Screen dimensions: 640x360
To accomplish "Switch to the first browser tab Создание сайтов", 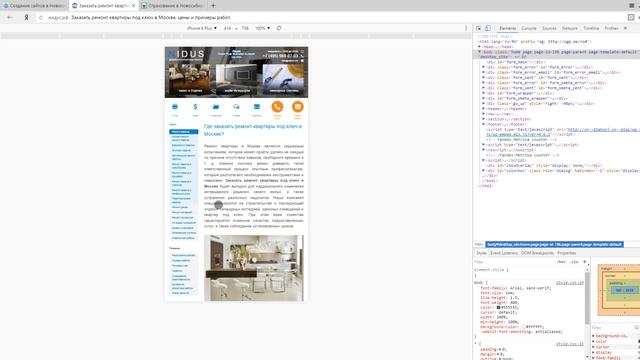I will [34, 6].
